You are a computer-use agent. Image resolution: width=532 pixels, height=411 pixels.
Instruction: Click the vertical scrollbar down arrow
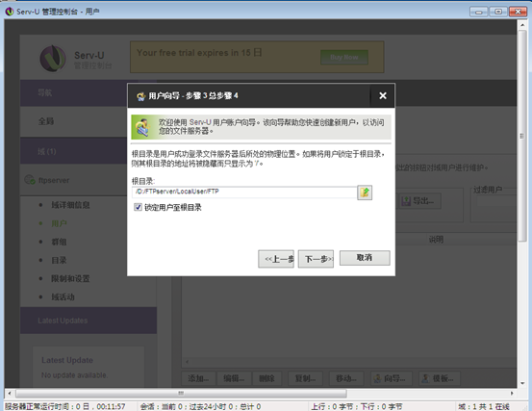[521, 383]
